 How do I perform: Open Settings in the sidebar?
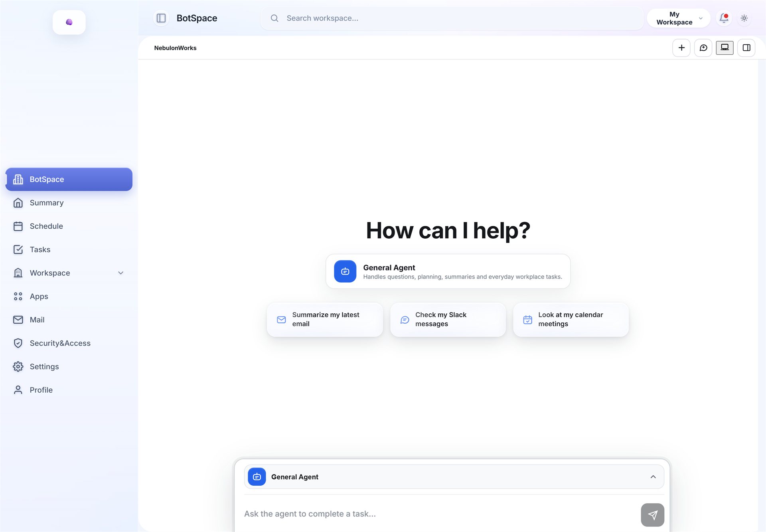click(69, 367)
